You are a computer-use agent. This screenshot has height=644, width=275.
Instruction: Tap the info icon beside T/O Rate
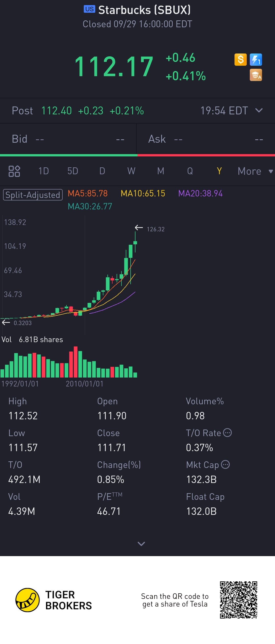tap(227, 433)
